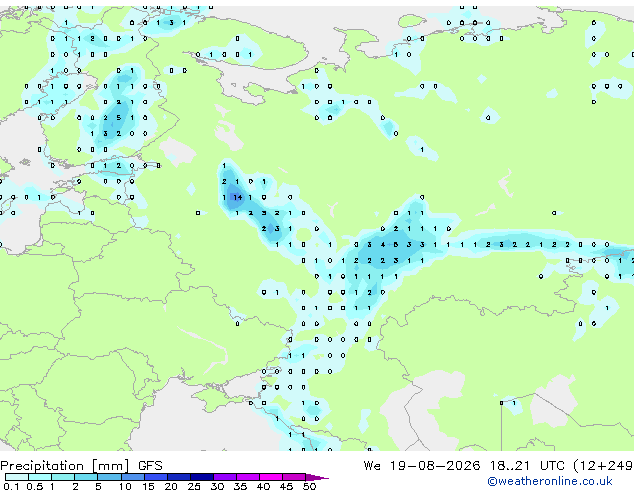Click the legend label '20'
Screen dimensions: 634x490
click(x=171, y=486)
